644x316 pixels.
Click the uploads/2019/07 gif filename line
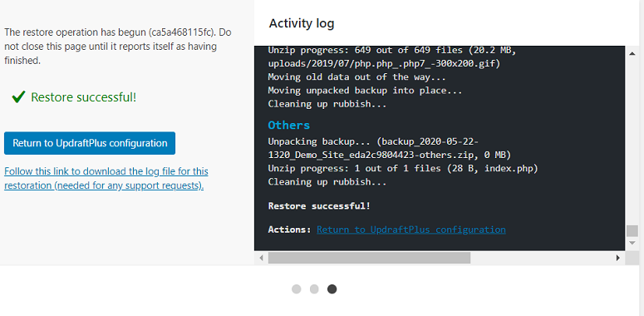384,64
